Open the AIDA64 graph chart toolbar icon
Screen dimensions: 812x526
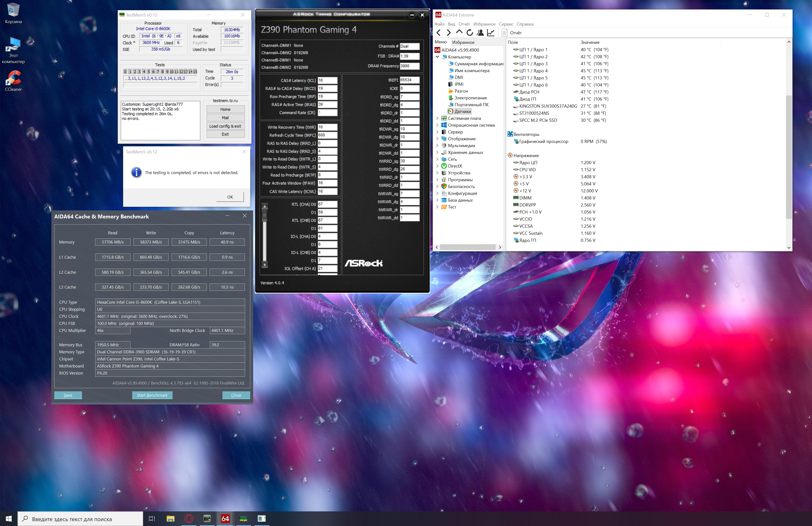(491, 33)
